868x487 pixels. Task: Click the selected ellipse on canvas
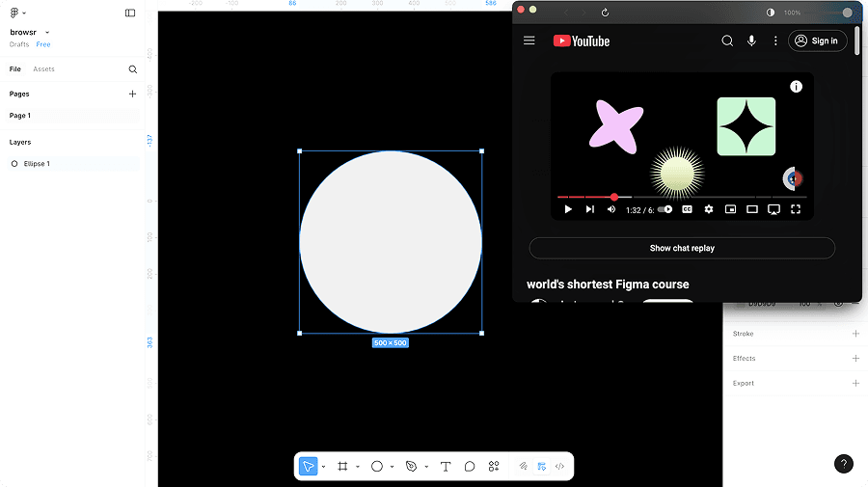point(391,242)
